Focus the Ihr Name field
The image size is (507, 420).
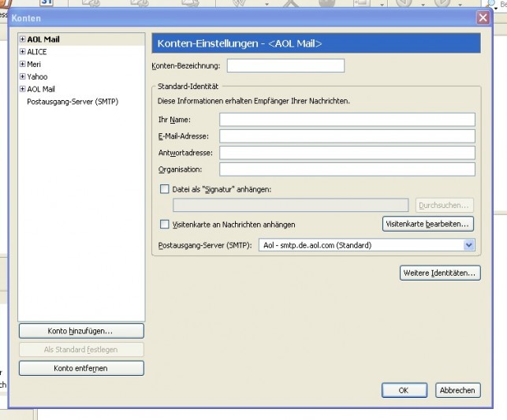point(347,120)
